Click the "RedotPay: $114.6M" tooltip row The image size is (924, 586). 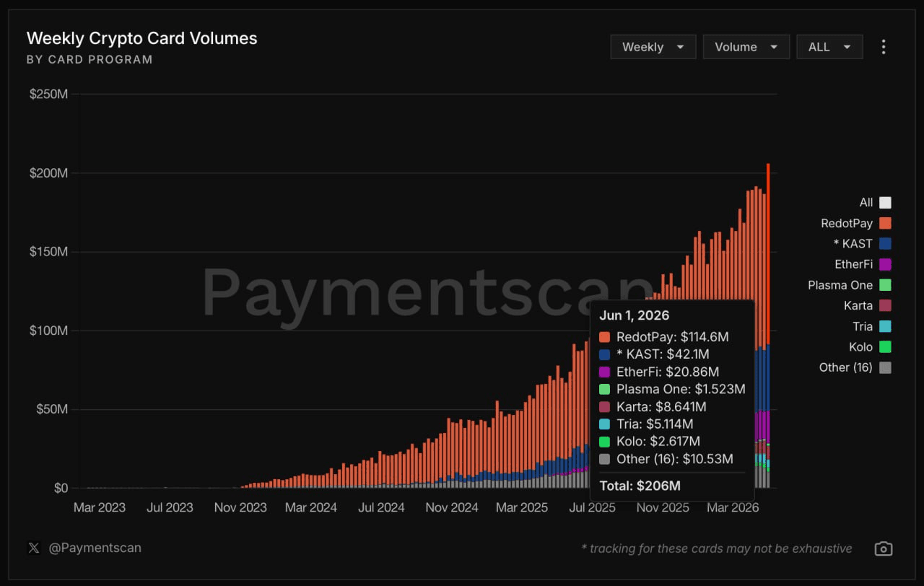click(664, 337)
